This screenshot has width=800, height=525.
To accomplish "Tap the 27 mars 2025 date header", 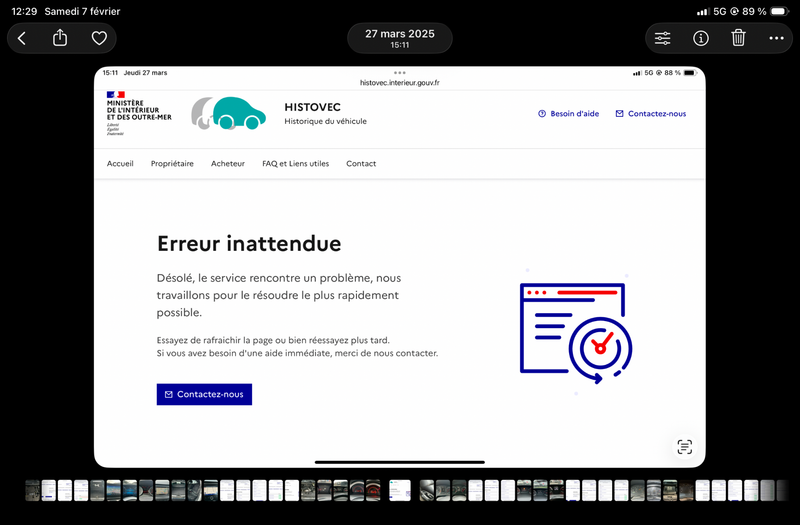I will coord(400,38).
